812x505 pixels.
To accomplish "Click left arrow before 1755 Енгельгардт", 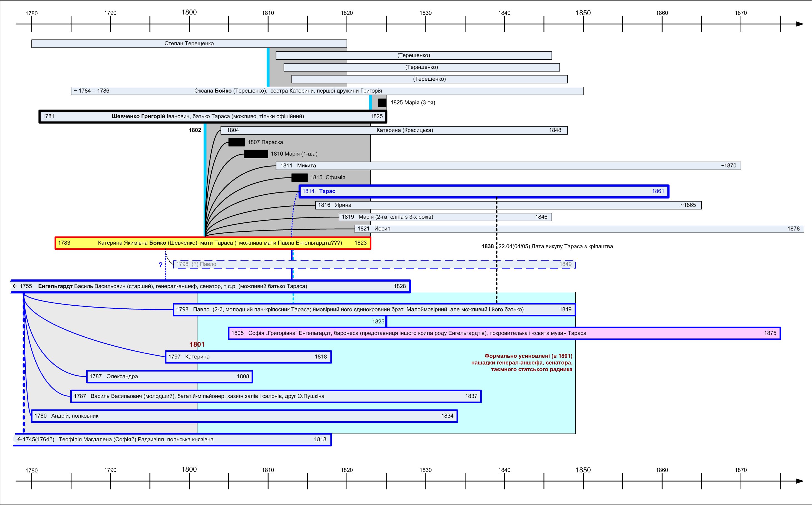I will tap(15, 286).
